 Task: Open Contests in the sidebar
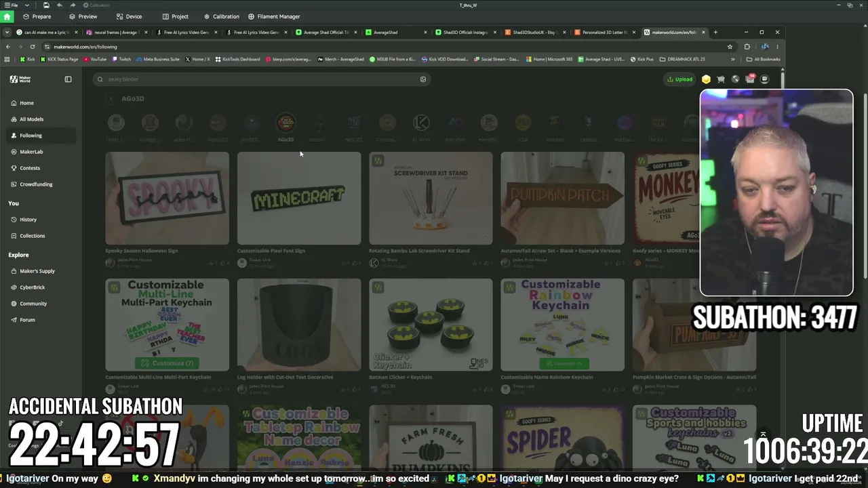coord(41,168)
